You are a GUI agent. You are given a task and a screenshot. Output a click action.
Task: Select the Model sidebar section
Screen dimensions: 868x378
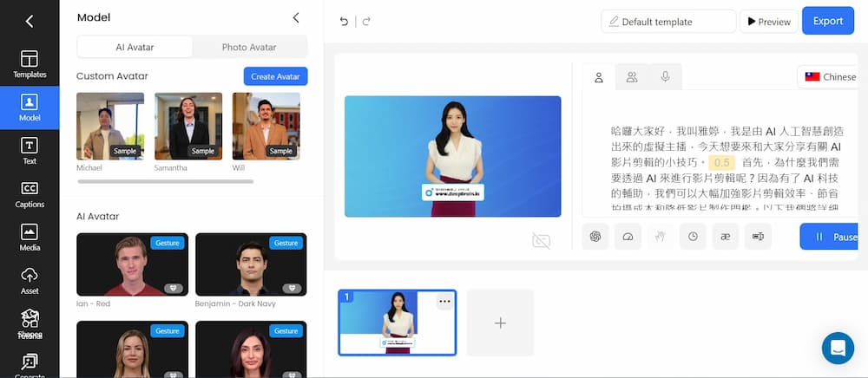coord(30,108)
